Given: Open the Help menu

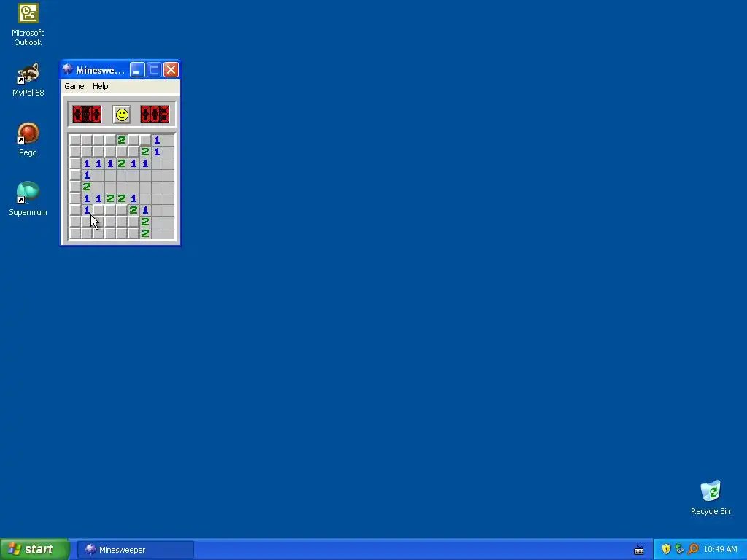Looking at the screenshot, I should point(101,86).
